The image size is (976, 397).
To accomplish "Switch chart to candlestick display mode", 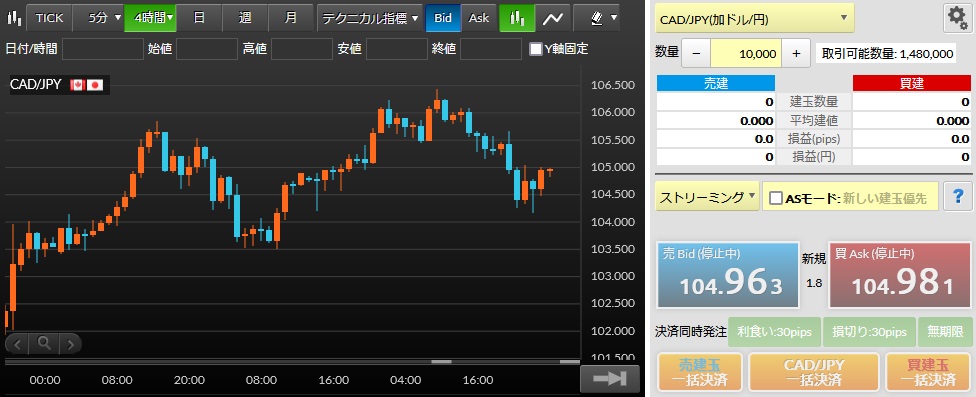I will 515,18.
